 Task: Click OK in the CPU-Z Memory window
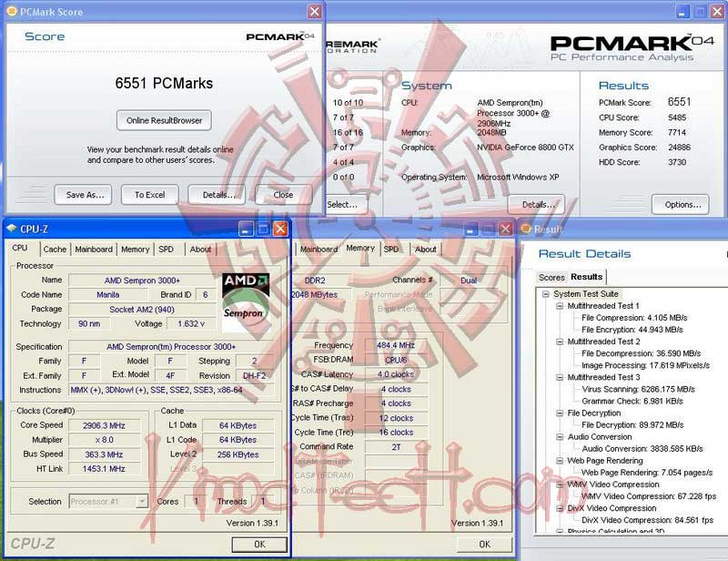click(484, 545)
